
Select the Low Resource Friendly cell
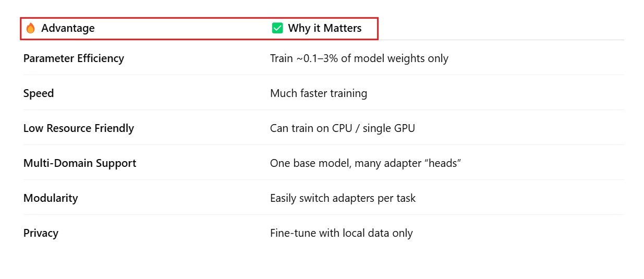coord(79,128)
